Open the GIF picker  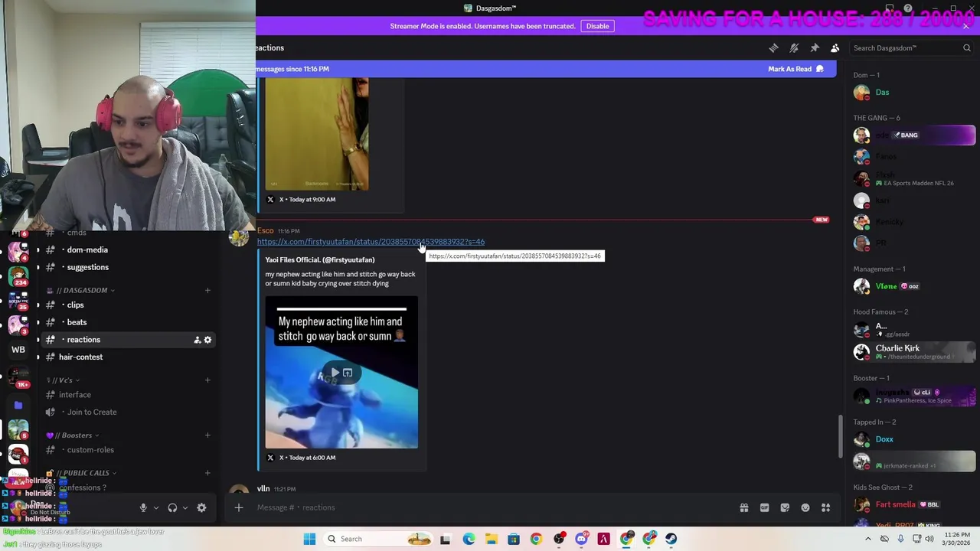click(764, 507)
